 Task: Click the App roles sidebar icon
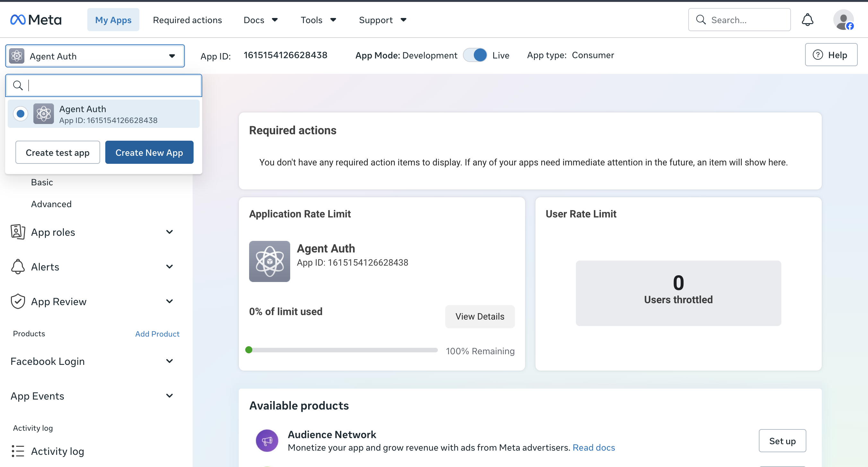click(18, 232)
